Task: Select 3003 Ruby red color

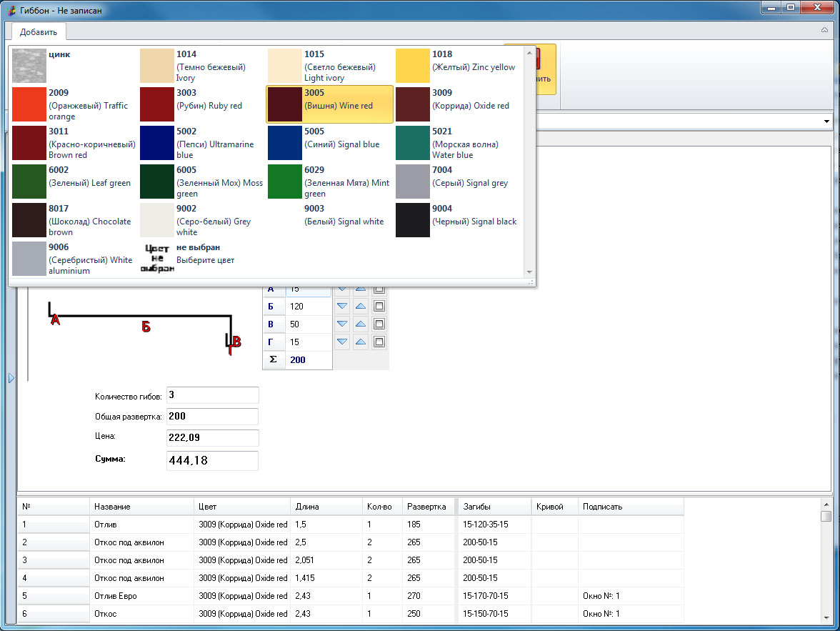Action: pos(201,104)
